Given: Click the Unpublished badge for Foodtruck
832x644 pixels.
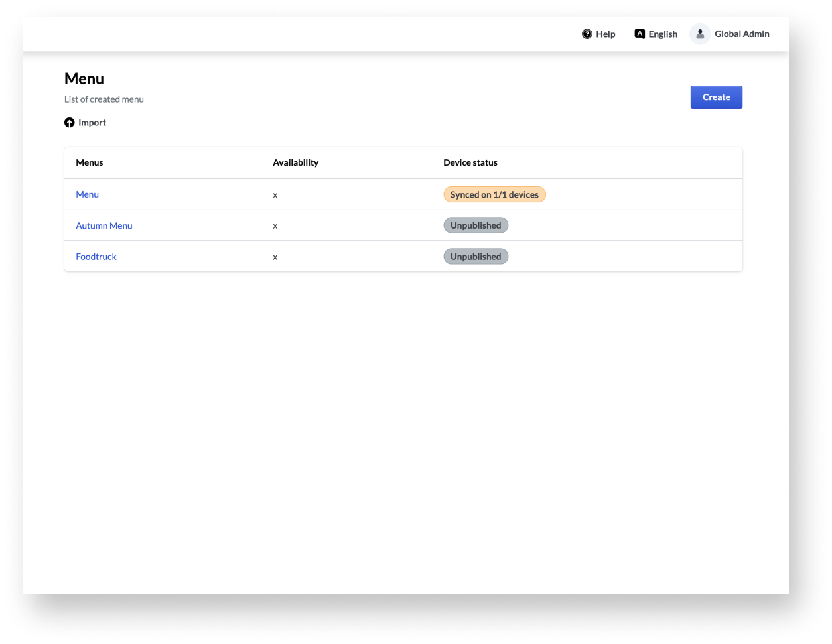Looking at the screenshot, I should (476, 257).
